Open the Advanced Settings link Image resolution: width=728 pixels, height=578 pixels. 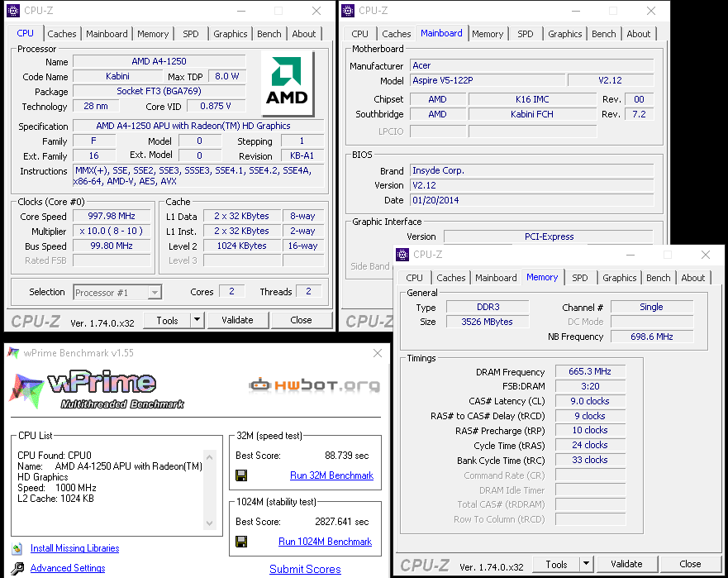(x=68, y=568)
